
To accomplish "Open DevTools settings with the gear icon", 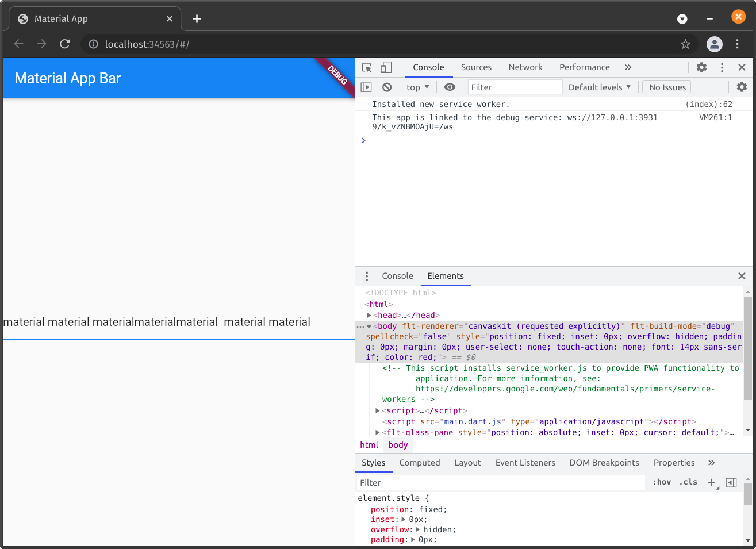I will 701,67.
